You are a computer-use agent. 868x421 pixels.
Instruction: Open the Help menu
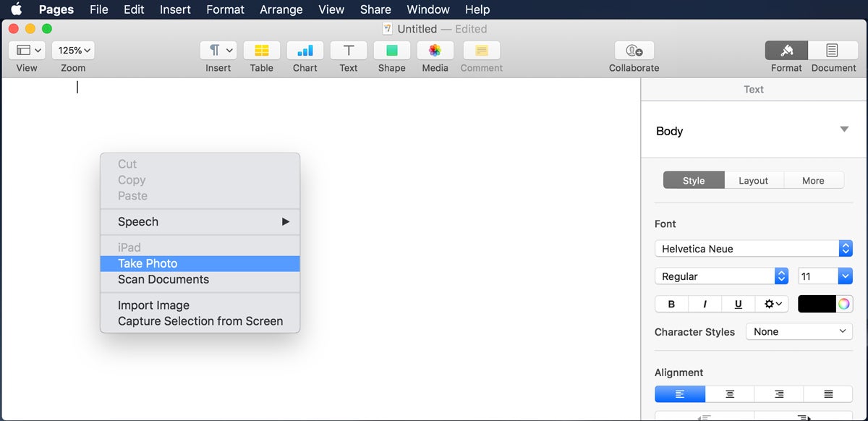[477, 9]
